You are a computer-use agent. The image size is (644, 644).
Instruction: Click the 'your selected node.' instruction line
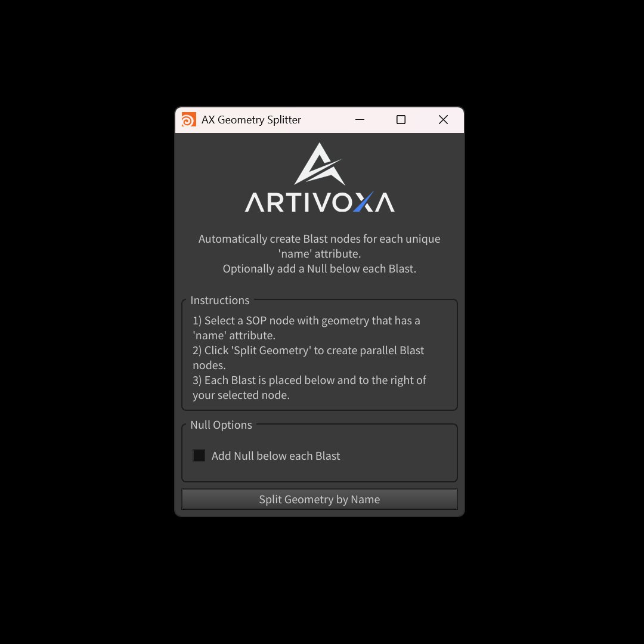pyautogui.click(x=241, y=395)
